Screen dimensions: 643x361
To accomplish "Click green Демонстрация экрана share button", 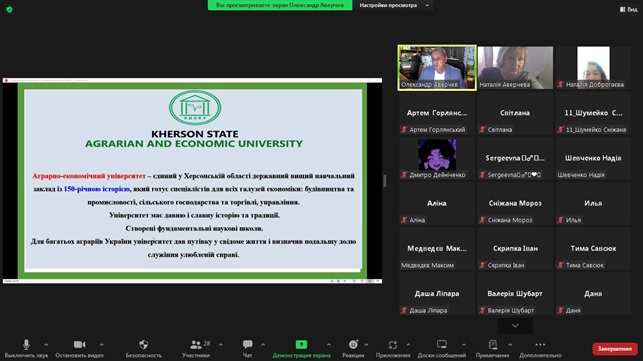I will [301, 348].
